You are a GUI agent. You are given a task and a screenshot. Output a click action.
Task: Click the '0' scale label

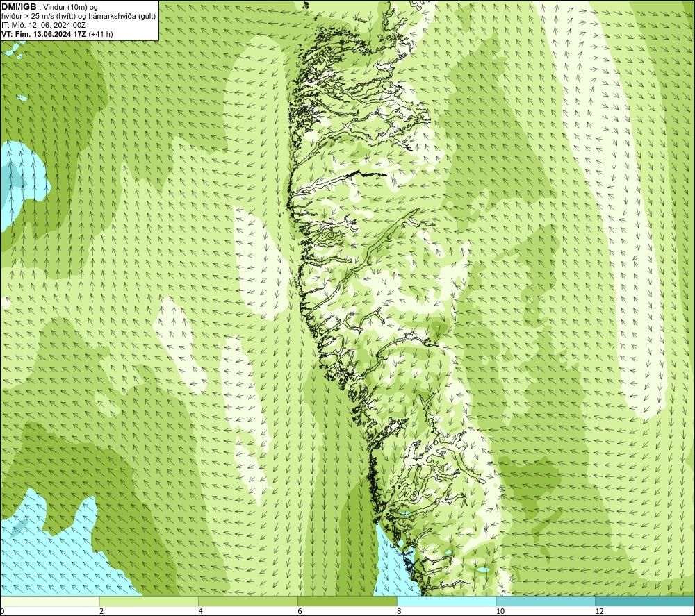click(2, 611)
